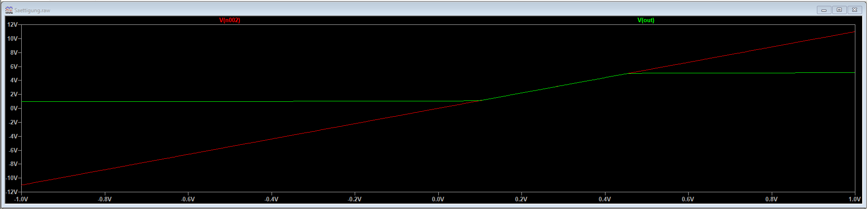Close the Saettigung.raw plot window
868x209 pixels.
[x=854, y=10]
